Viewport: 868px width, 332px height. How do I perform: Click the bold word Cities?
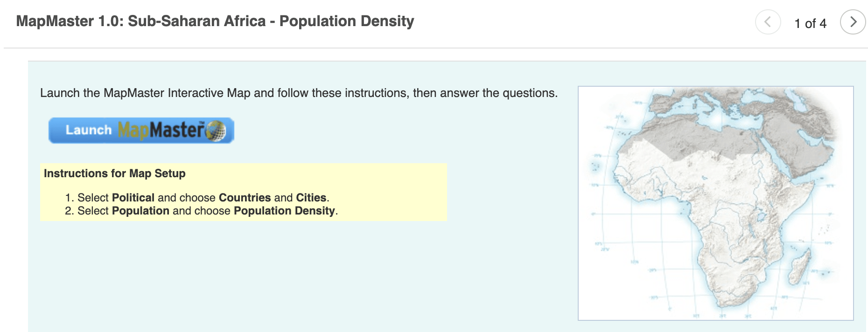(x=311, y=198)
